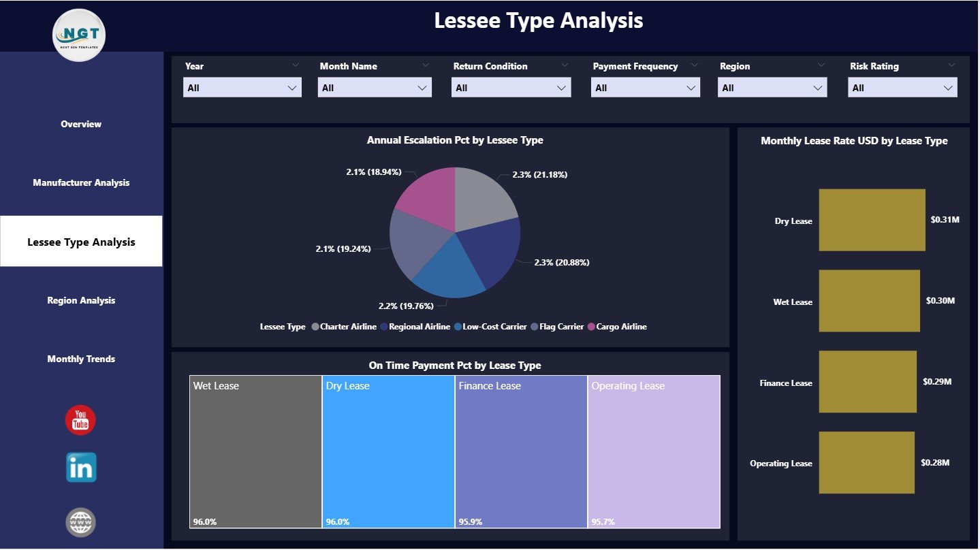Open the Manufacturer Analysis page
980x550 pixels.
click(80, 182)
